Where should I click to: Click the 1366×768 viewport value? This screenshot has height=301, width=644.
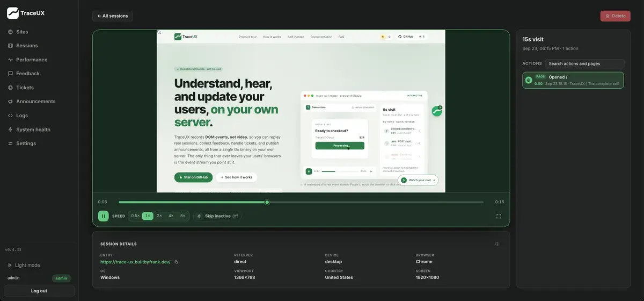click(x=245, y=277)
